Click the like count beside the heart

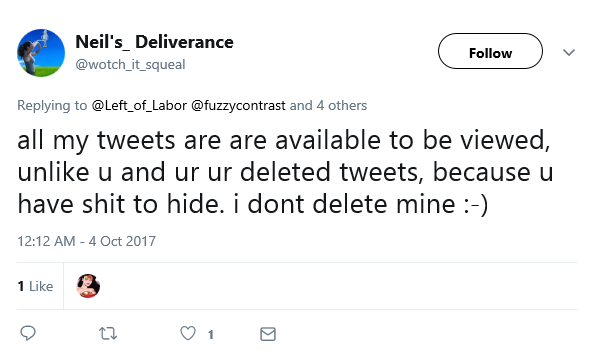coord(211,334)
